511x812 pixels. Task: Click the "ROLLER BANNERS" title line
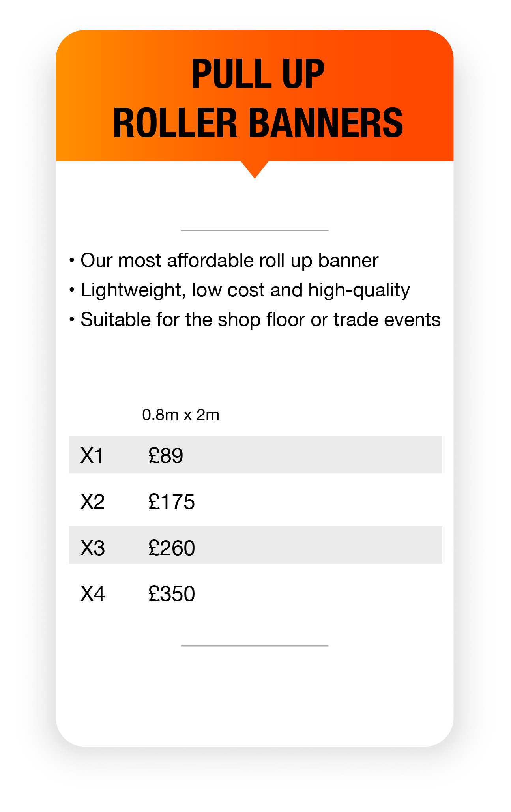coord(258,123)
